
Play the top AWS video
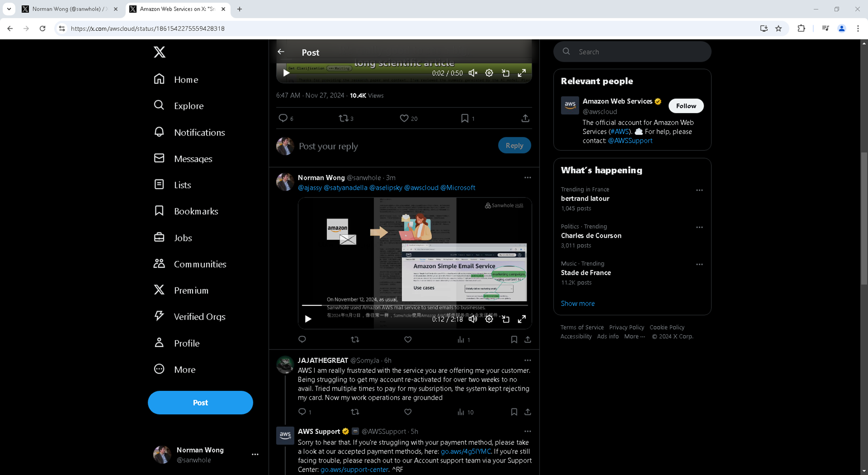[x=286, y=73]
